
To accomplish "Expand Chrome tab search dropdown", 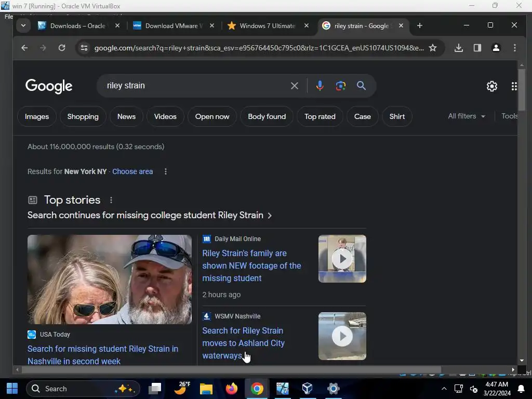I will pos(23,26).
